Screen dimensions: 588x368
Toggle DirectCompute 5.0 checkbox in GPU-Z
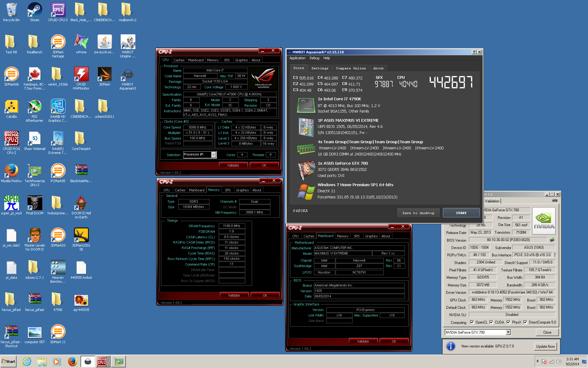coord(525,322)
